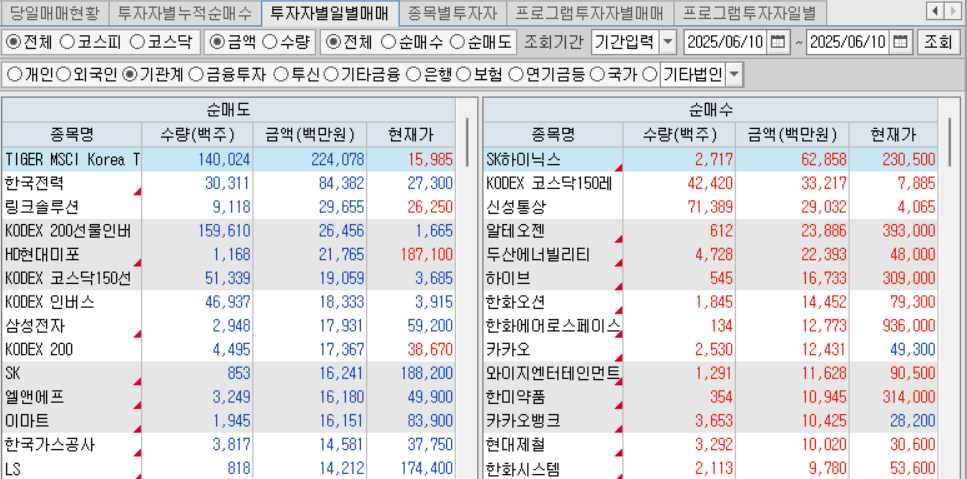Select the KODEX 200선물인버 row
The width and height of the screenshot is (967, 479).
(x=228, y=231)
